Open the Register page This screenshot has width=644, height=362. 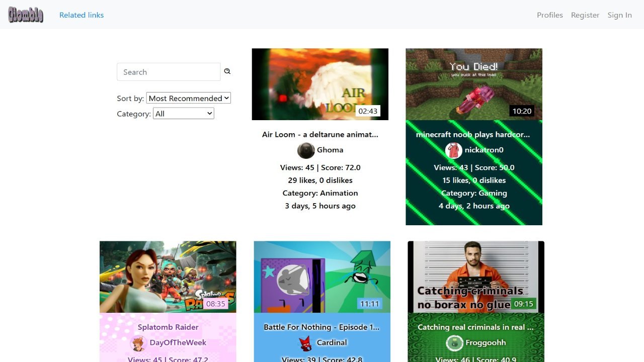pyautogui.click(x=585, y=15)
